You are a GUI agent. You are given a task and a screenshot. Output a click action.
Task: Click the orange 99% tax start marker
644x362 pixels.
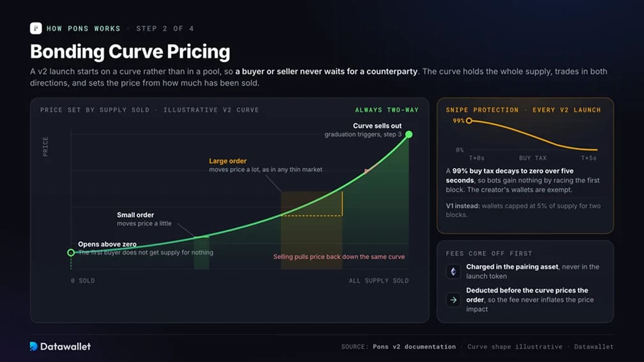click(x=469, y=121)
